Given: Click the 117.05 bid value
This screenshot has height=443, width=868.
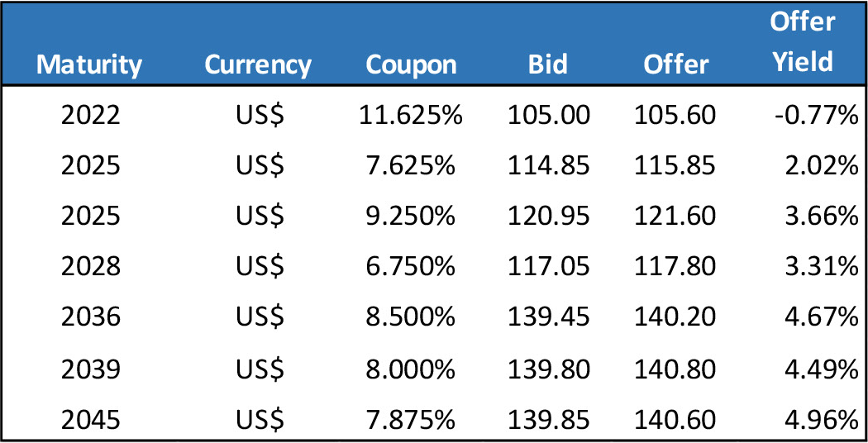Looking at the screenshot, I should tap(549, 267).
